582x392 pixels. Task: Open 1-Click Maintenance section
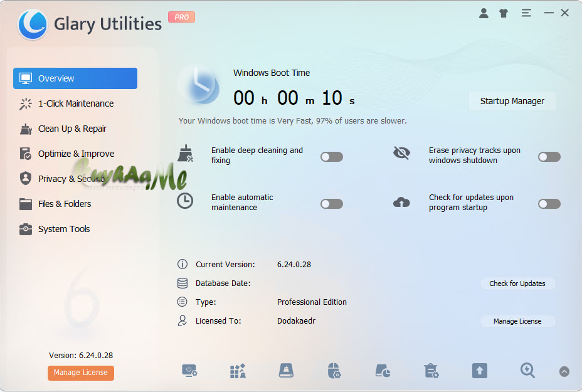tap(75, 103)
